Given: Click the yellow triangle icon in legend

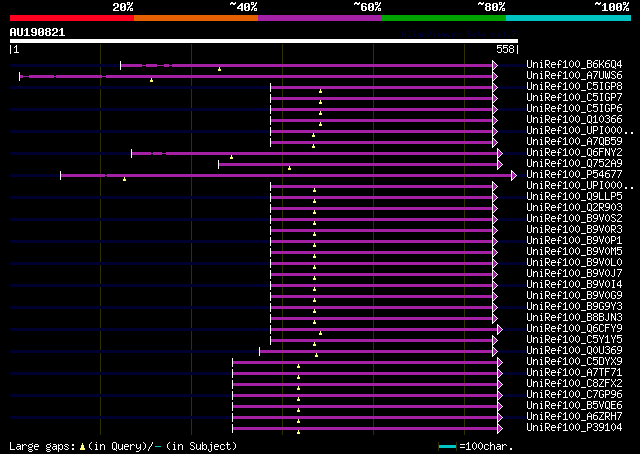Looking at the screenshot, I should point(82,447).
